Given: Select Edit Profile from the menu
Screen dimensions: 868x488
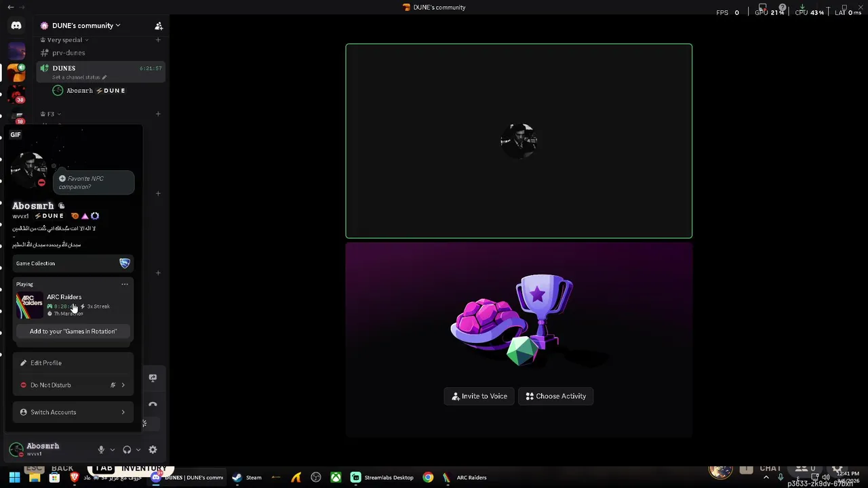Looking at the screenshot, I should [x=73, y=363].
